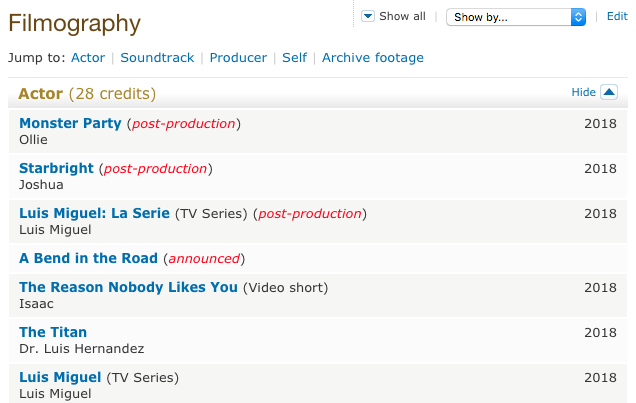Jump to the Self section
Screen dimensions: 636x403
[x=294, y=58]
